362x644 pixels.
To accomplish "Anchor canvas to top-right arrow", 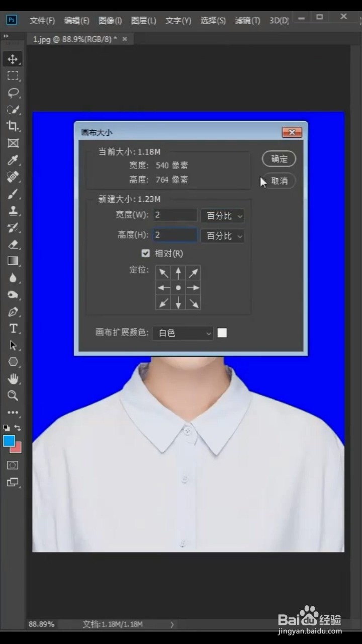I will point(193,273).
